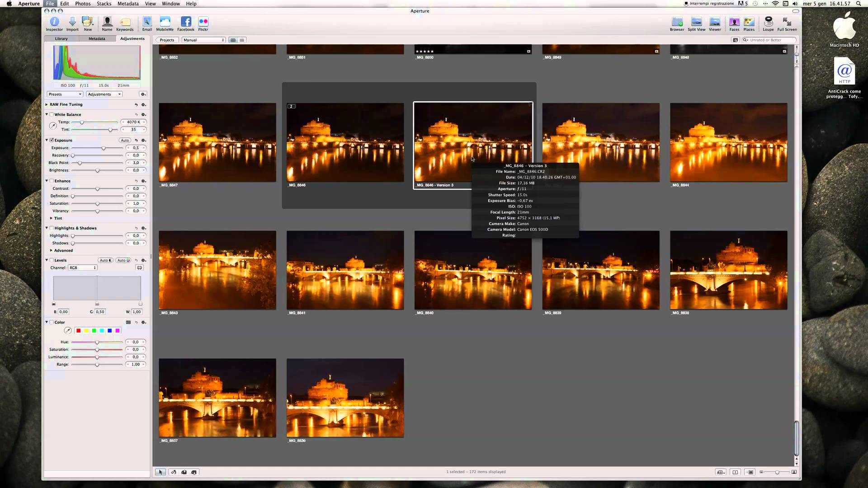This screenshot has width=868, height=488.
Task: Click Interrompi registrazione in menu bar
Action: 709,4
